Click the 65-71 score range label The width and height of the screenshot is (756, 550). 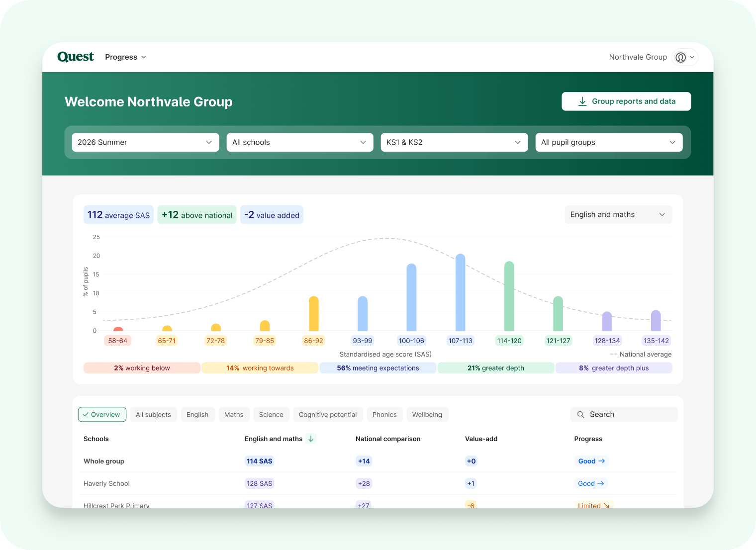click(x=167, y=341)
